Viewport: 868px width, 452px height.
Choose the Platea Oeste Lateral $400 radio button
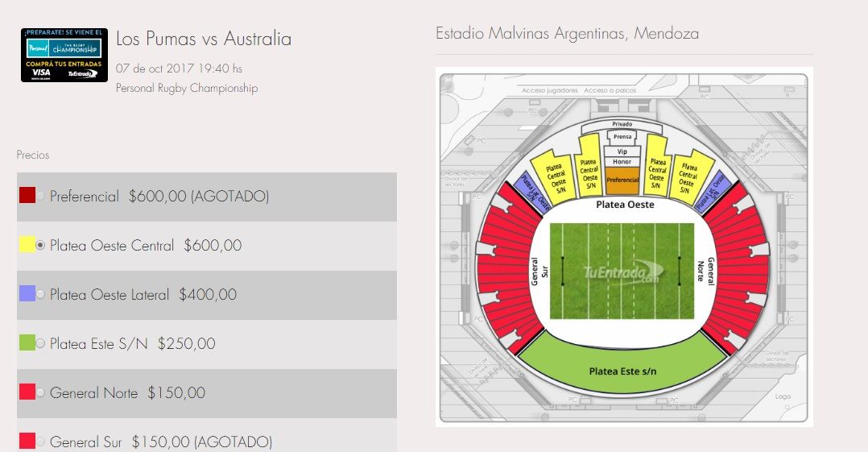point(40,294)
